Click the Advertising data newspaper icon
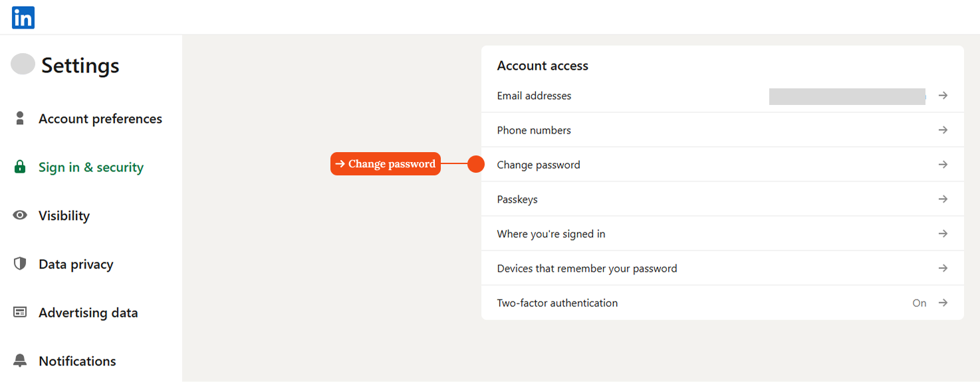Screen dimensions: 980x382 20,312
